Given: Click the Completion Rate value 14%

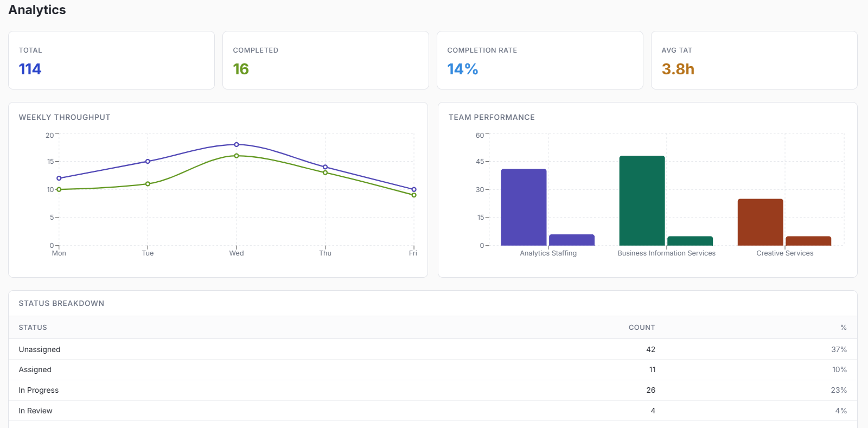Looking at the screenshot, I should coord(463,69).
